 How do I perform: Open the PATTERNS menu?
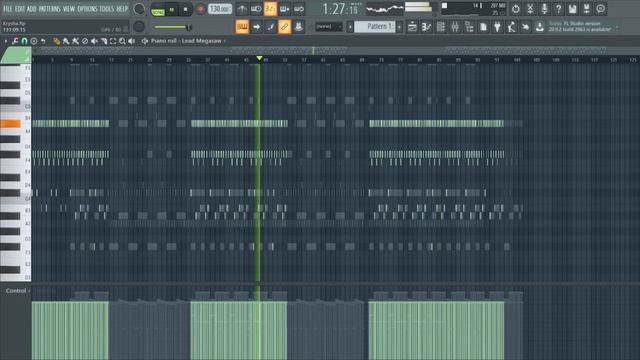49,9
